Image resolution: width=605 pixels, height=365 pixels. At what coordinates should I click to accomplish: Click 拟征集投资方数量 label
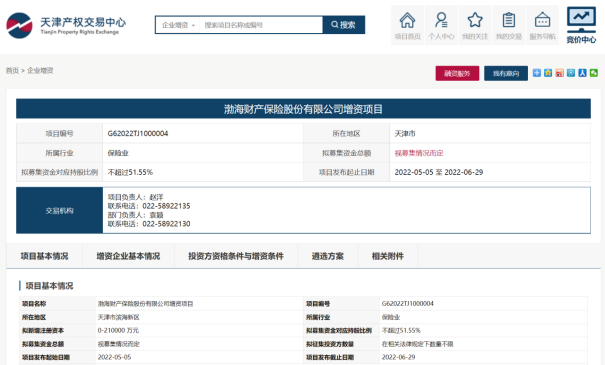330,344
